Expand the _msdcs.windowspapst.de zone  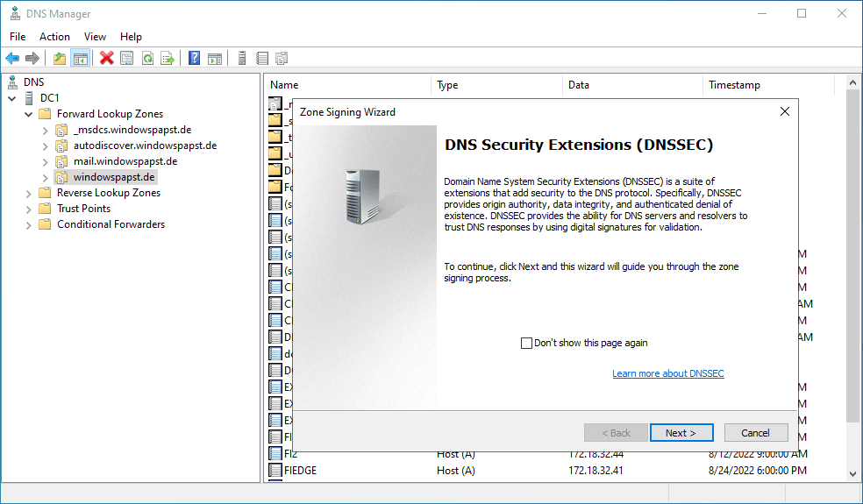click(x=46, y=130)
